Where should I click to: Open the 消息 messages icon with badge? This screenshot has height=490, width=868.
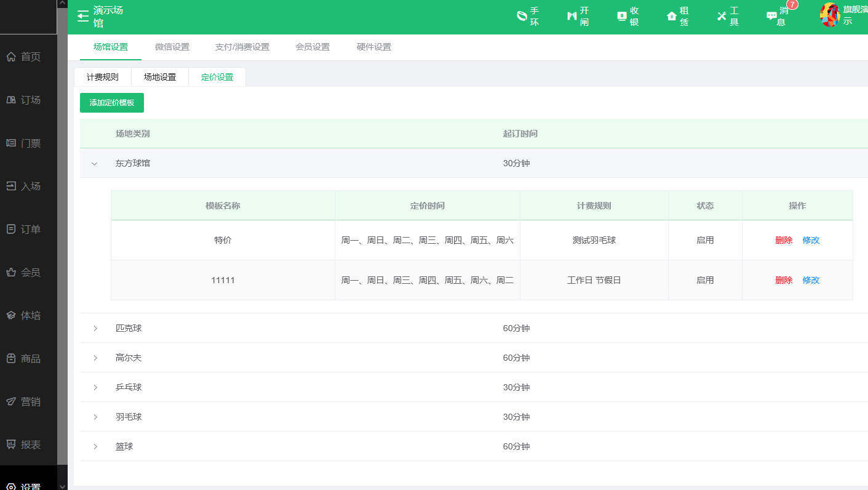tap(771, 17)
